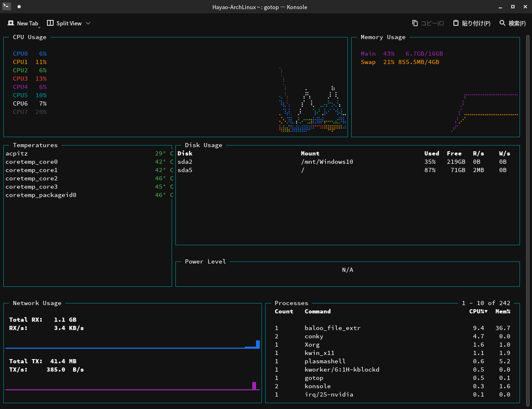Click the Count column header
This screenshot has height=409, width=532.
[x=284, y=311]
